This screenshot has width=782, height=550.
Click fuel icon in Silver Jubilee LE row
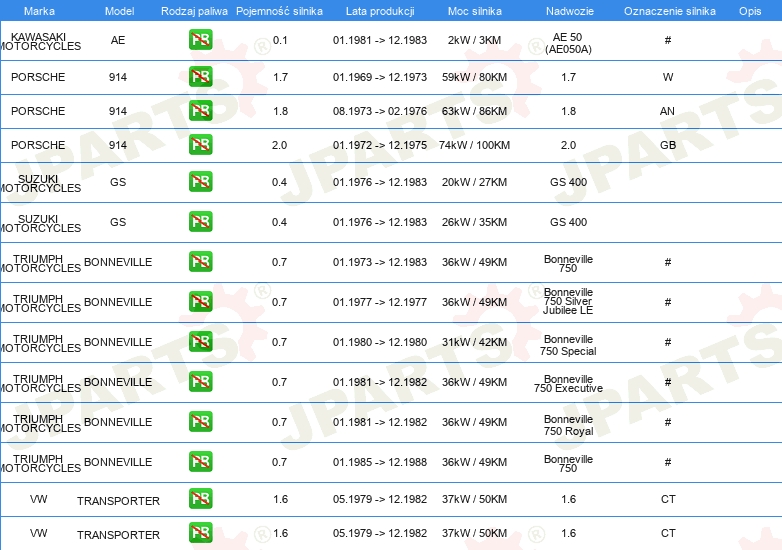200,301
